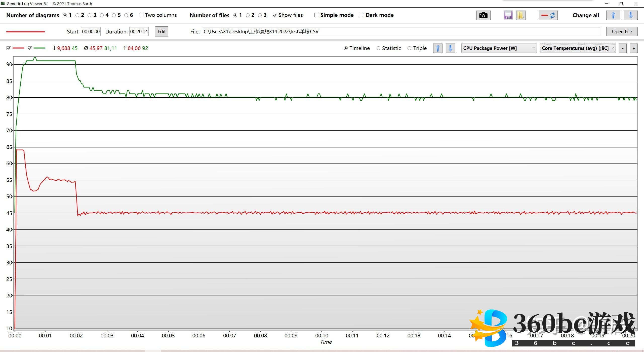This screenshot has height=352, width=644.
Task: Uncheck the green line series checkbox
Action: (30, 48)
